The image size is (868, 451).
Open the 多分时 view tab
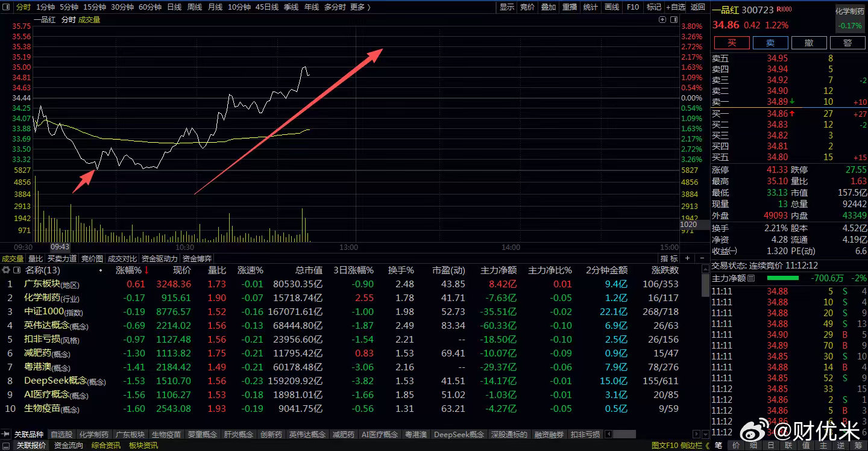click(x=335, y=7)
